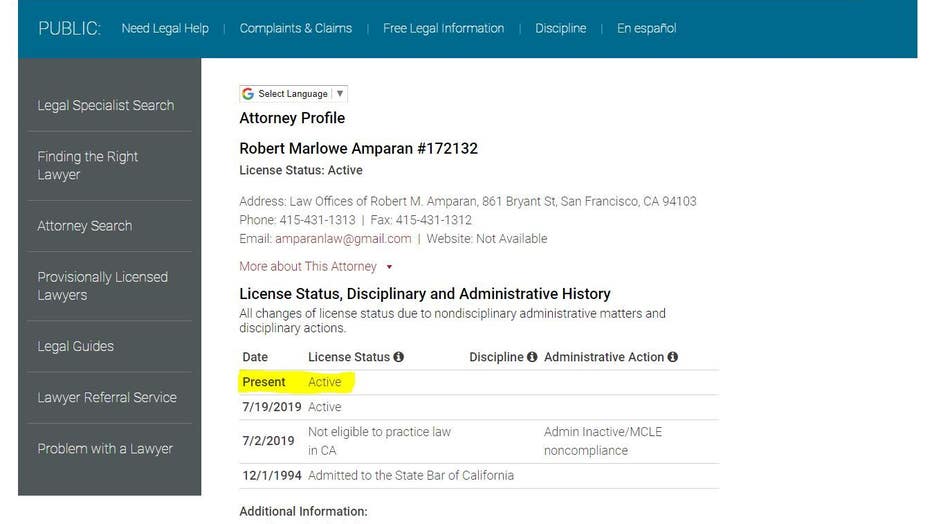
Task: Open Need Legal Help menu
Action: pyautogui.click(x=165, y=29)
